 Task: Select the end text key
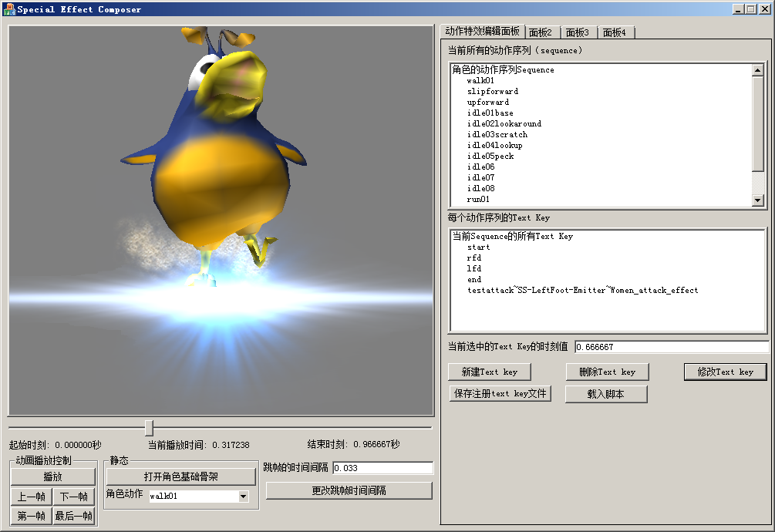474,280
